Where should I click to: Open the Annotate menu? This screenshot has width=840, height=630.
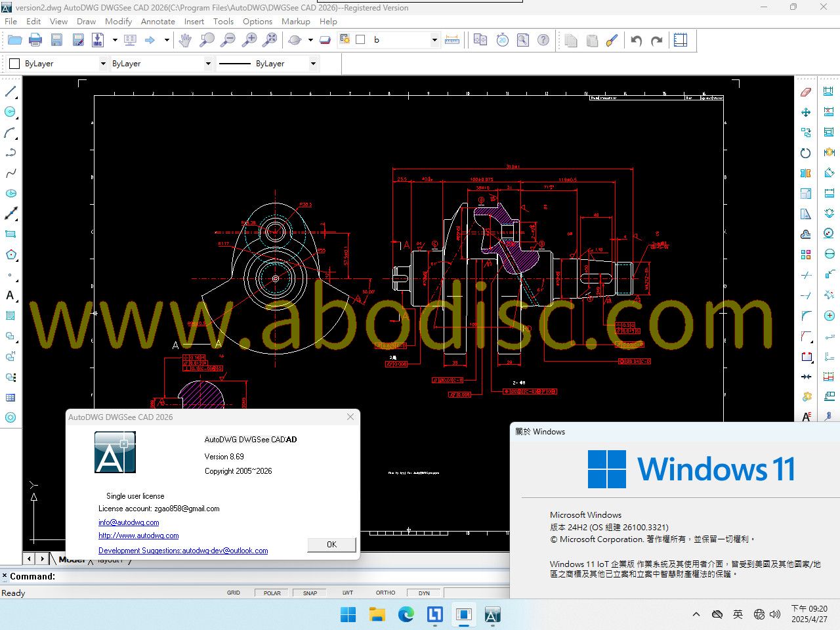[158, 21]
